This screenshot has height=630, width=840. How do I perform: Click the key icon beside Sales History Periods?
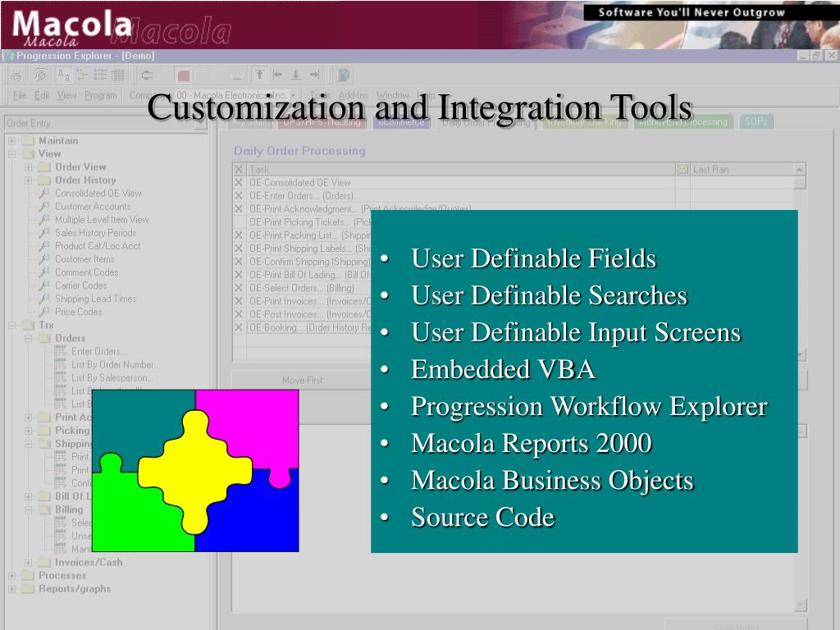click(x=45, y=232)
